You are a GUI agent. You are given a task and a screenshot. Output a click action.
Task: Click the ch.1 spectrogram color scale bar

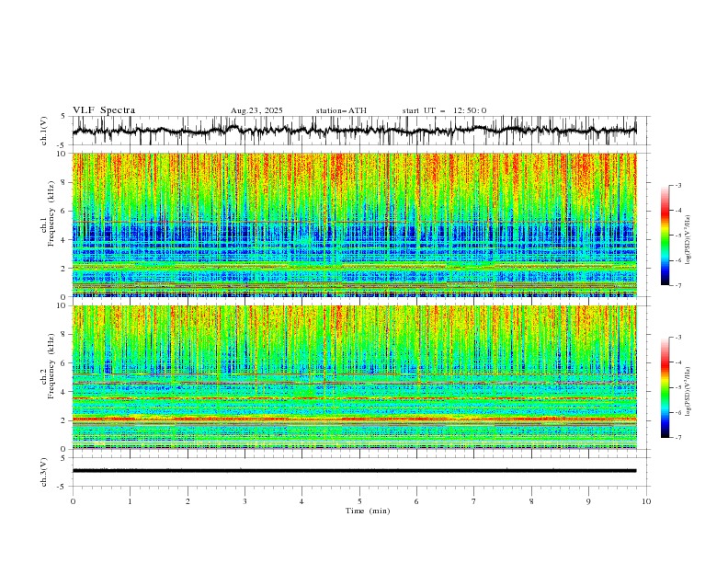665,236
